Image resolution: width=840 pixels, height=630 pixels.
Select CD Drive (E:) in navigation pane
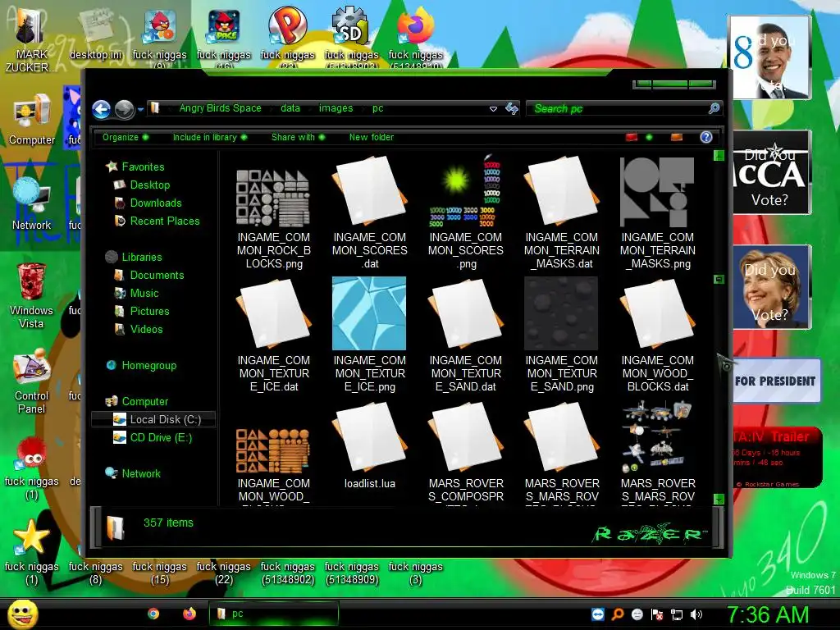click(x=161, y=438)
